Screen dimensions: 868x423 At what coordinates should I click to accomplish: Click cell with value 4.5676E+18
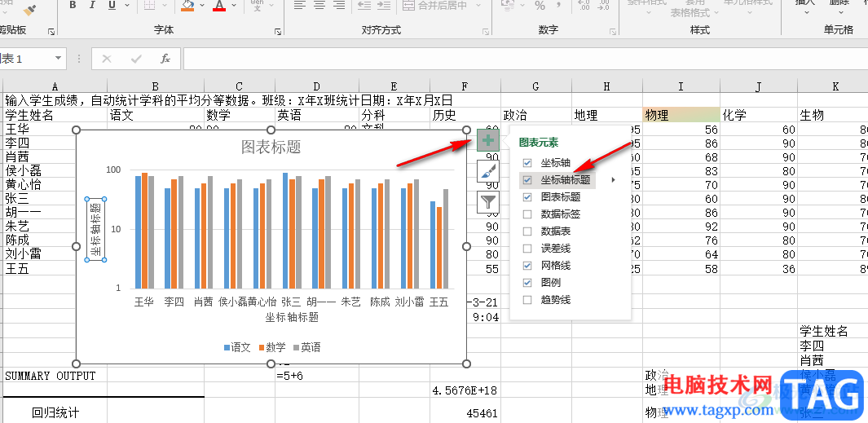(465, 390)
